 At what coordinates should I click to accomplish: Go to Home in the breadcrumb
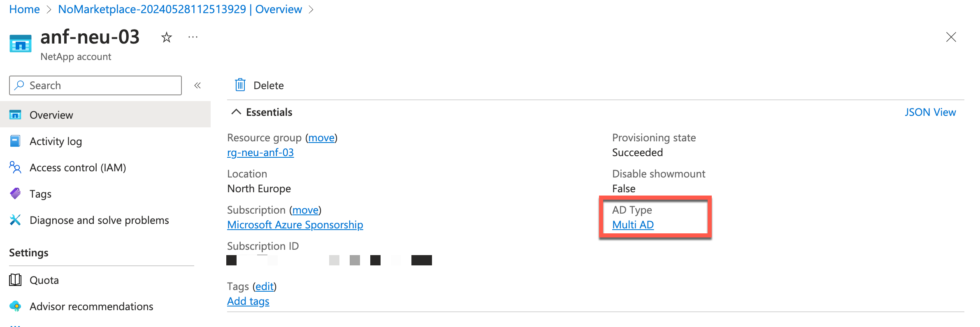[24, 9]
